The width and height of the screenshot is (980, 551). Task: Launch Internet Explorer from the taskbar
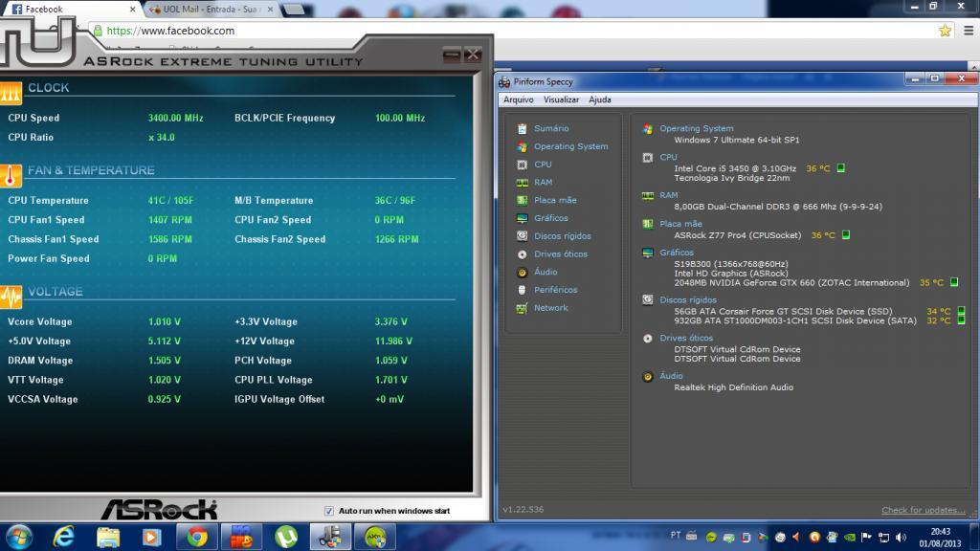tap(64, 538)
